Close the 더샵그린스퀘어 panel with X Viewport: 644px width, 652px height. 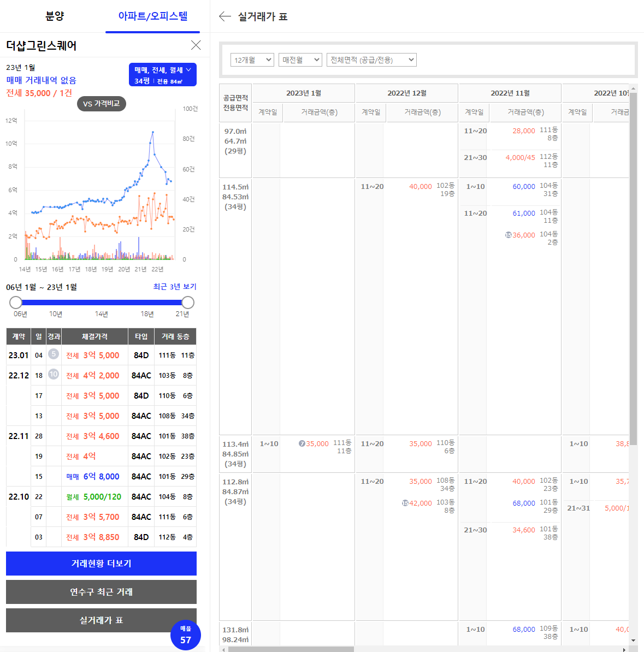[x=196, y=45]
